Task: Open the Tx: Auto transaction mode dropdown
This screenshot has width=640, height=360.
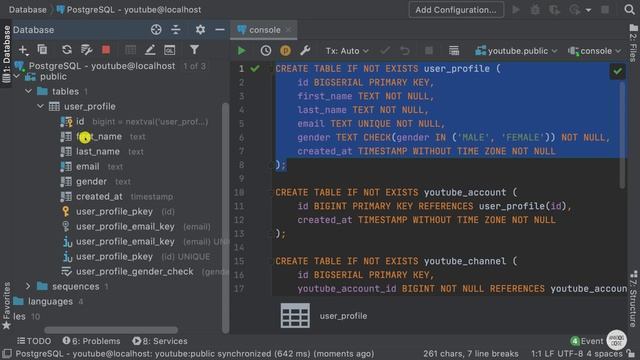Action: [x=347, y=51]
